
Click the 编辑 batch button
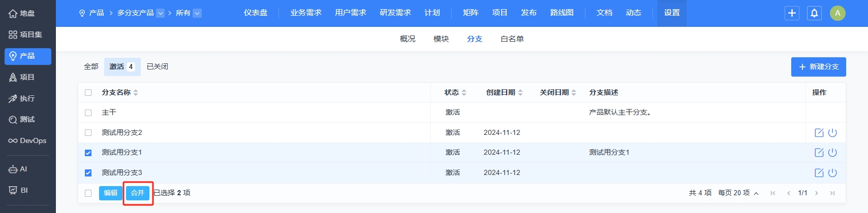[x=111, y=193]
